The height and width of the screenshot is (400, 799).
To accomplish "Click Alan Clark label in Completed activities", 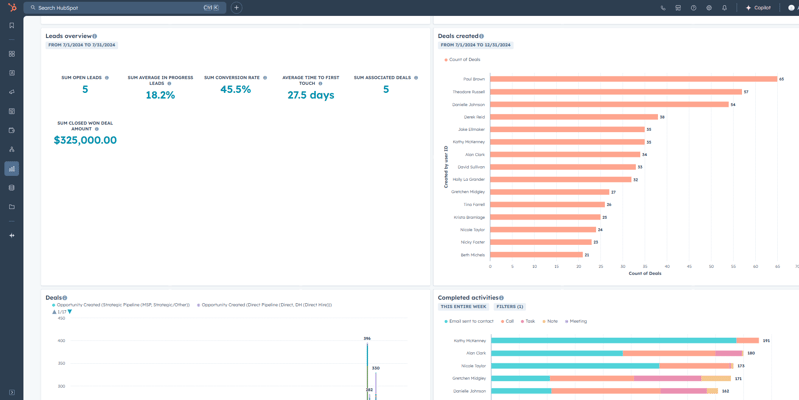I will point(476,353).
